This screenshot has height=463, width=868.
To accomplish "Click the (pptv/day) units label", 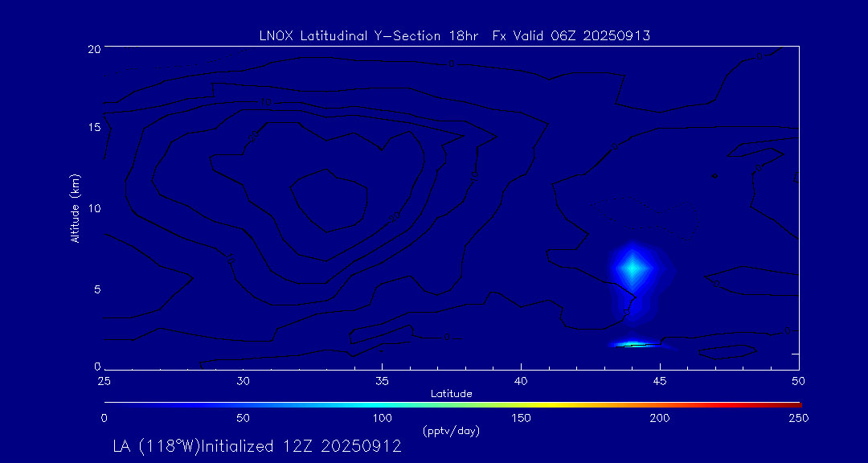I will [x=451, y=432].
